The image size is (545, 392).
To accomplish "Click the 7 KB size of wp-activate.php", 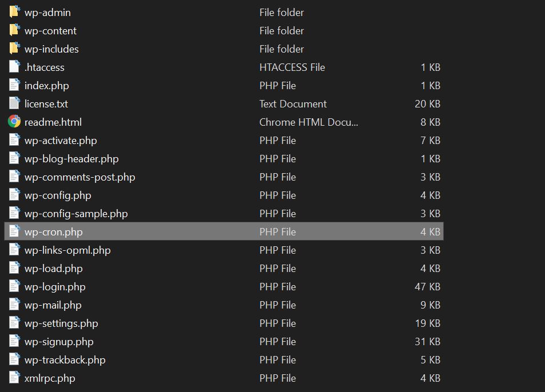I will tap(430, 141).
